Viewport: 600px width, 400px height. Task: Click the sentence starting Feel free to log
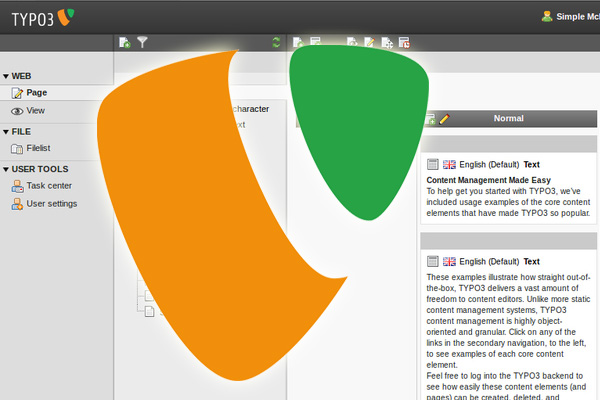(506, 385)
